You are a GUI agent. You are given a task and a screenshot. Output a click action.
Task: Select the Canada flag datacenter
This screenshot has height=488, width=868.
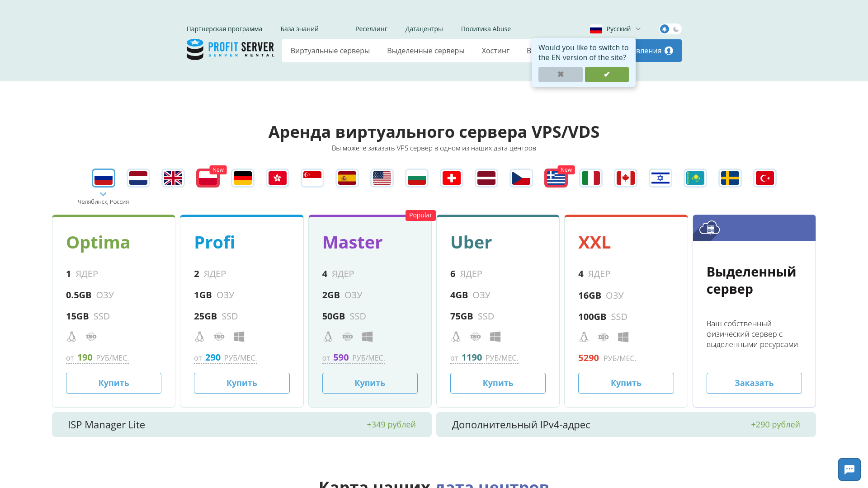(x=626, y=178)
